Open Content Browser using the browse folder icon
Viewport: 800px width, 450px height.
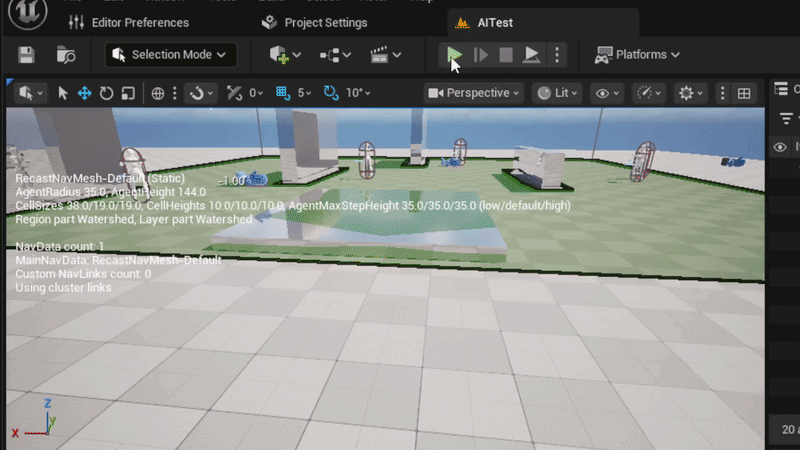[x=66, y=55]
